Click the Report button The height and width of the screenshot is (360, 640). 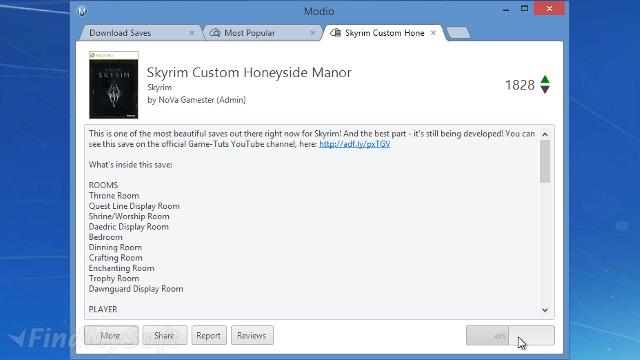tap(209, 336)
